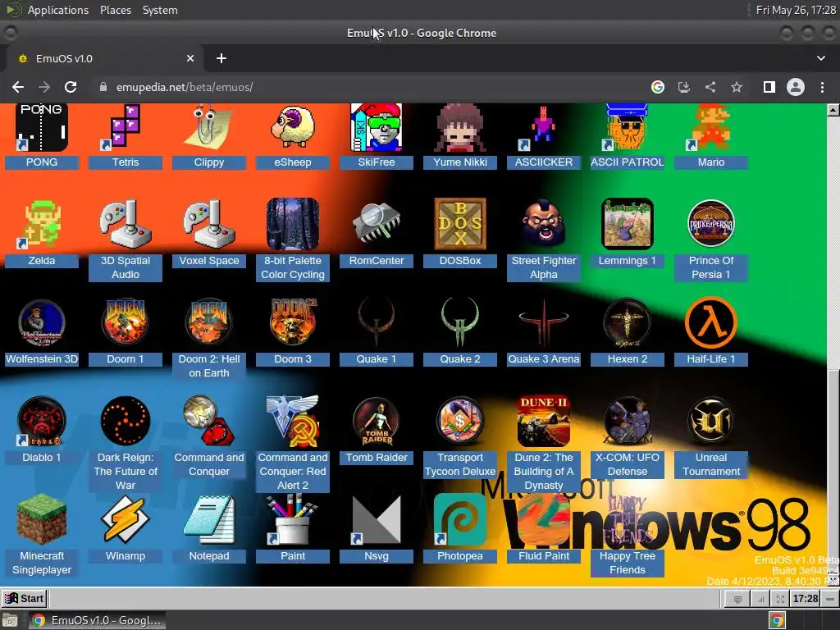Click the Mario desktop icon

(710, 128)
